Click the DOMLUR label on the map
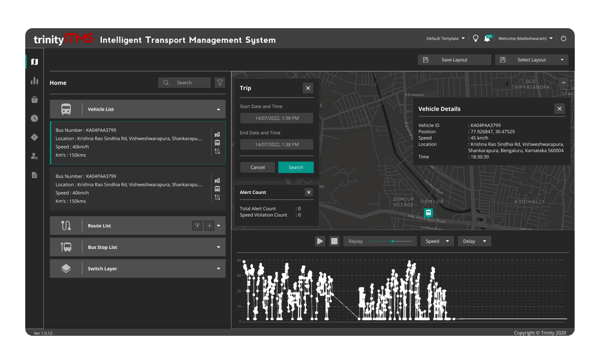 click(432, 202)
